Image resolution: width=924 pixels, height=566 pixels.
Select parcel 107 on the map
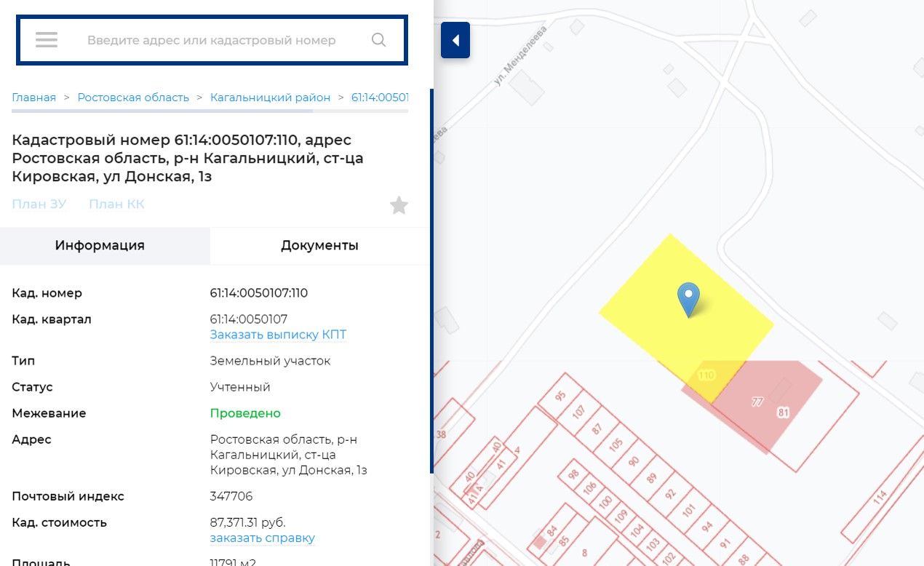click(578, 412)
